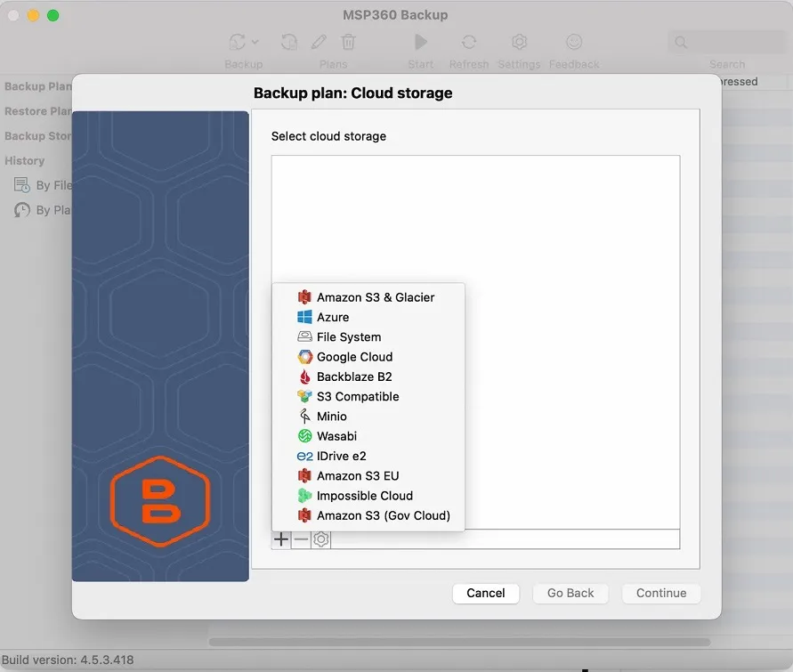Open storage settings gear below list
This screenshot has width=793, height=672.
(x=320, y=539)
